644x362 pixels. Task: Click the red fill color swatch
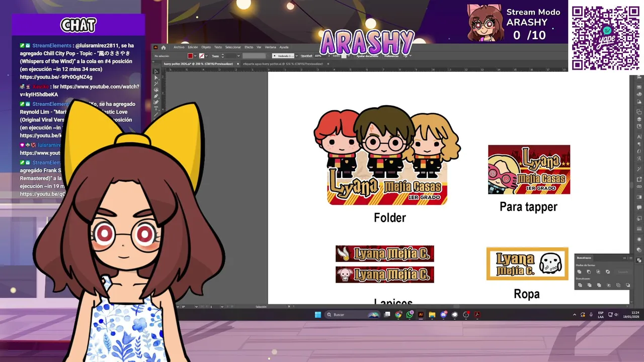pos(190,56)
